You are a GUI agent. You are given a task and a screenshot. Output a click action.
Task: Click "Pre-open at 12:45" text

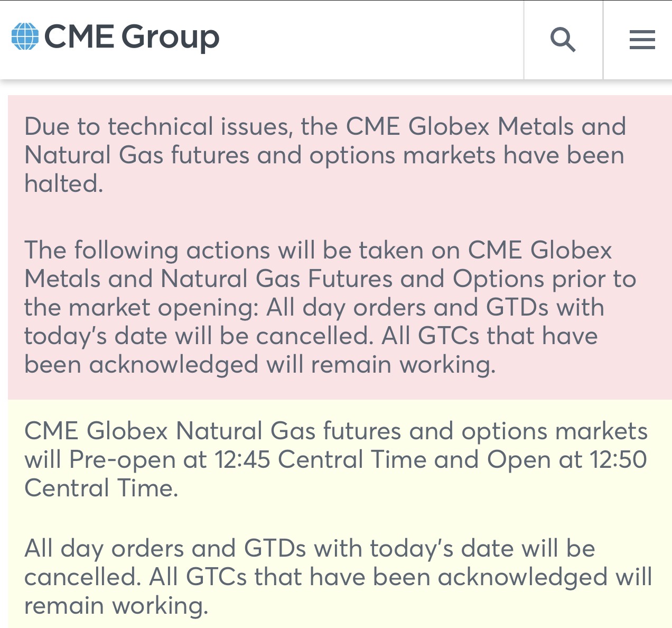(x=170, y=459)
